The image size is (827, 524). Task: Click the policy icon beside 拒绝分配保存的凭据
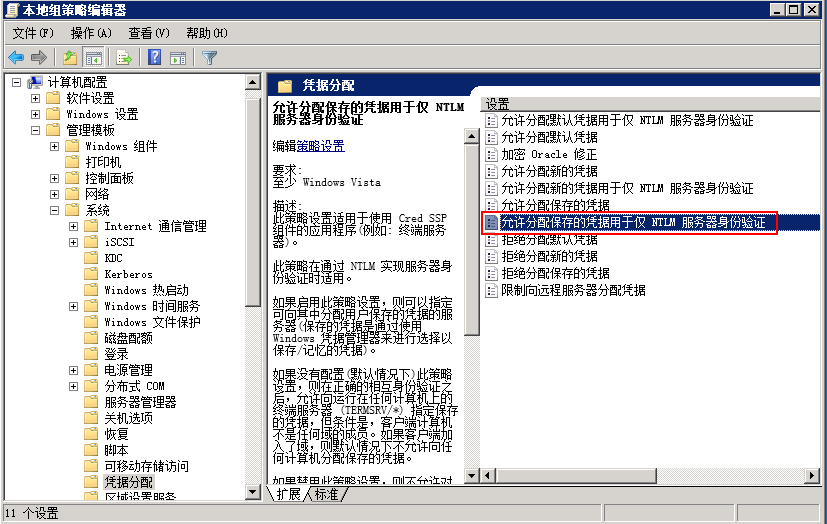click(x=492, y=273)
